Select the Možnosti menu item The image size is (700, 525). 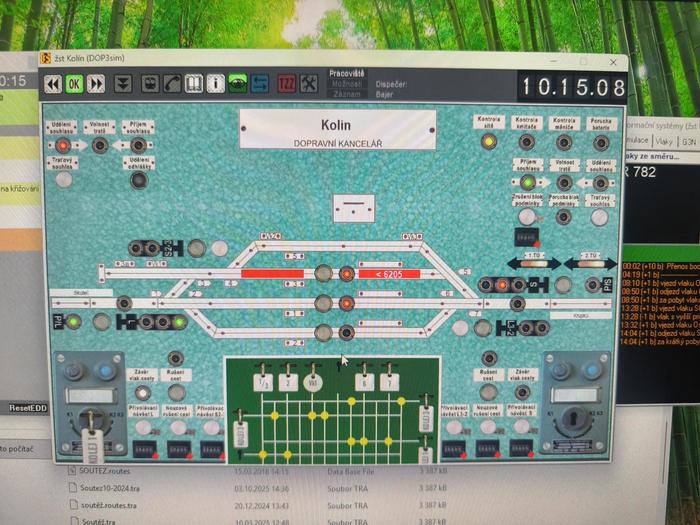(345, 84)
